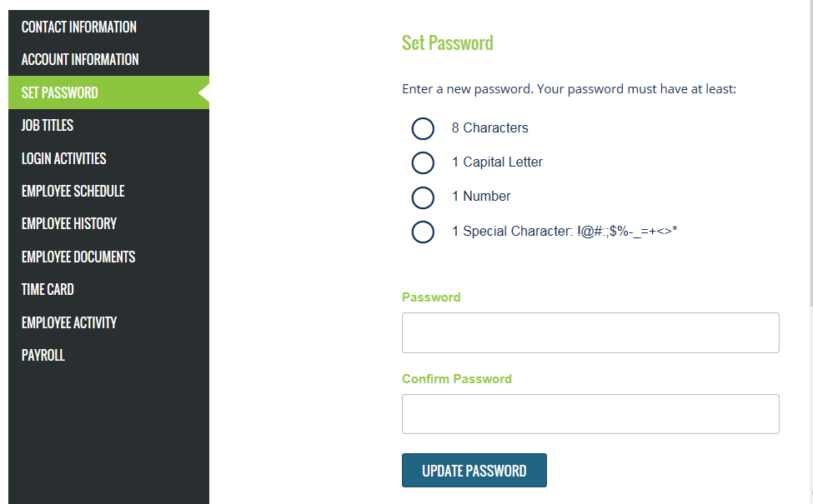Image resolution: width=813 pixels, height=504 pixels.
Task: Open Contact Information section
Action: click(x=79, y=27)
